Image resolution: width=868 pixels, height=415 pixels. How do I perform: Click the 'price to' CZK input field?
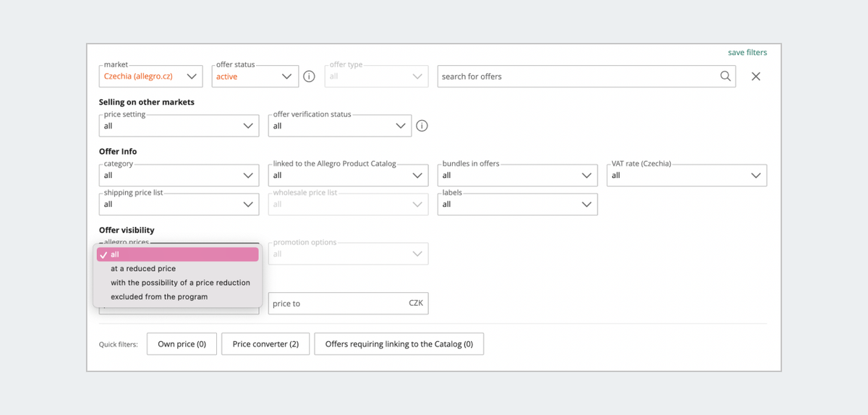point(348,304)
